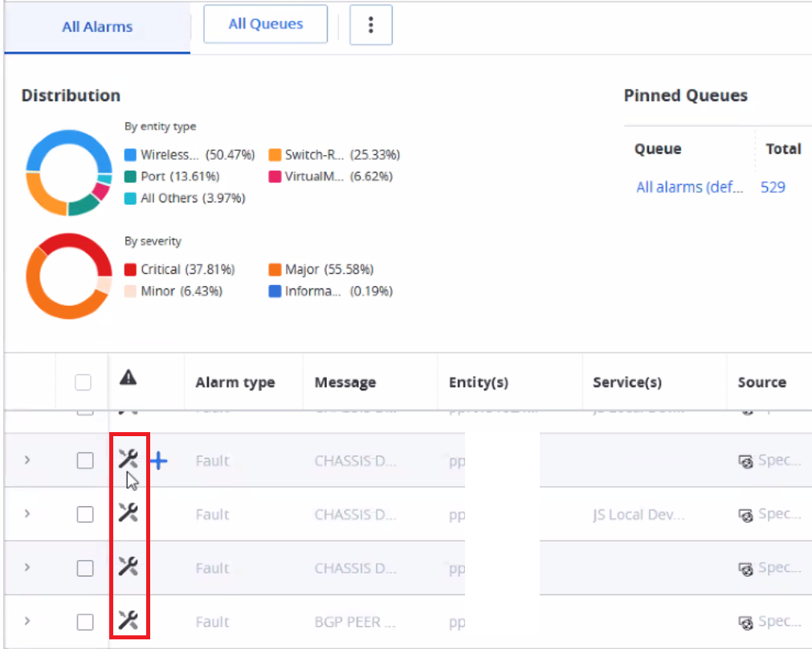Click the 529 total alarms count link
Viewport: 812px width, 649px height.
click(773, 187)
